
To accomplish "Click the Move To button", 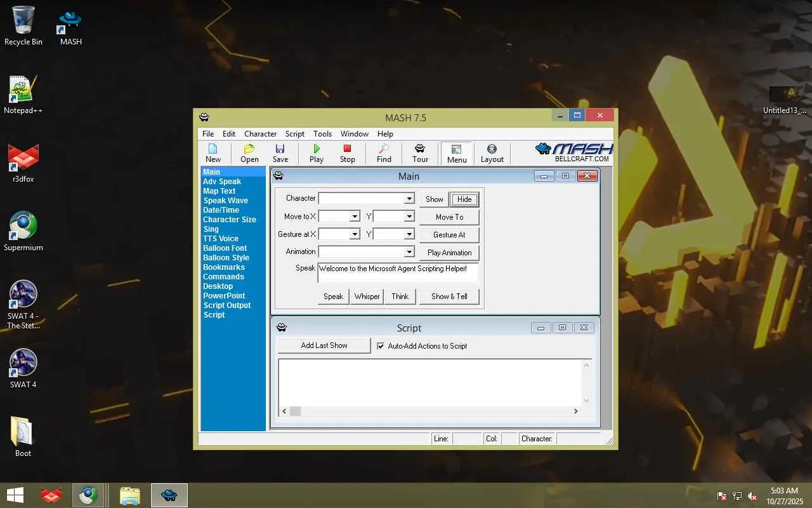I will pyautogui.click(x=449, y=217).
